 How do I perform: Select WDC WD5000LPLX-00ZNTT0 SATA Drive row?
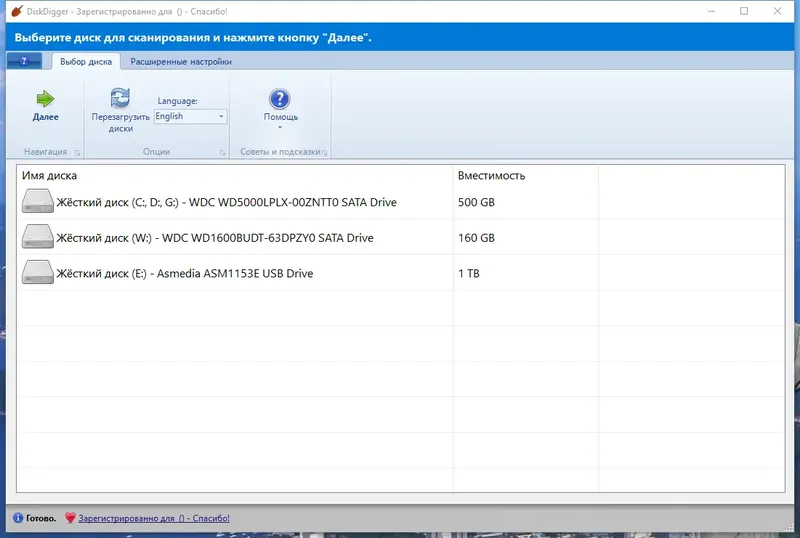click(401, 202)
